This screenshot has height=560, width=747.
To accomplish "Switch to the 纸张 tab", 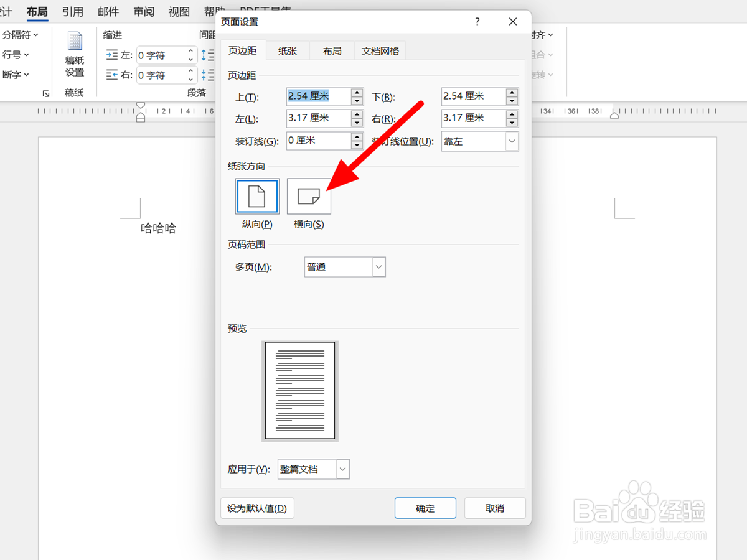I will pyautogui.click(x=287, y=50).
